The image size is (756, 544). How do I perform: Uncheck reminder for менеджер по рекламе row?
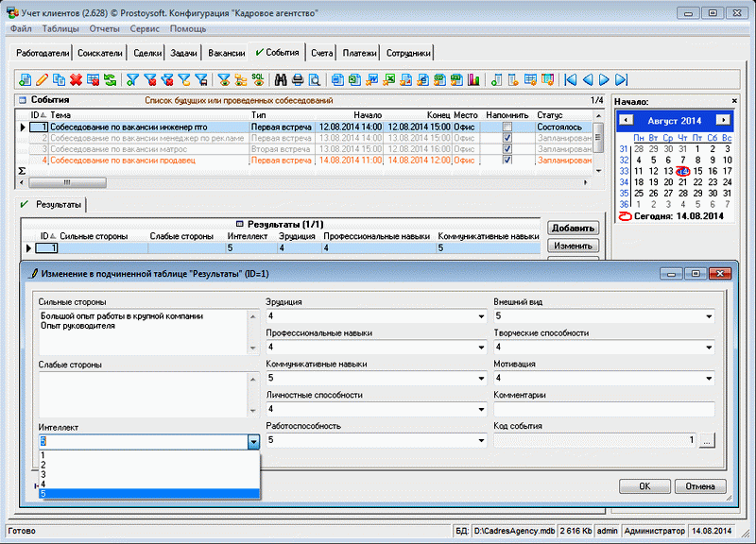(507, 138)
